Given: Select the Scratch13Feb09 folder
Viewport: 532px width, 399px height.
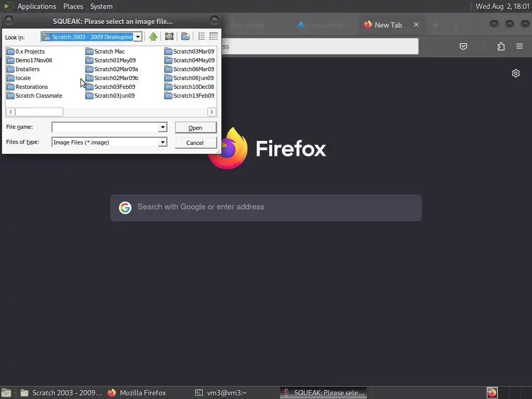Looking at the screenshot, I should point(190,96).
